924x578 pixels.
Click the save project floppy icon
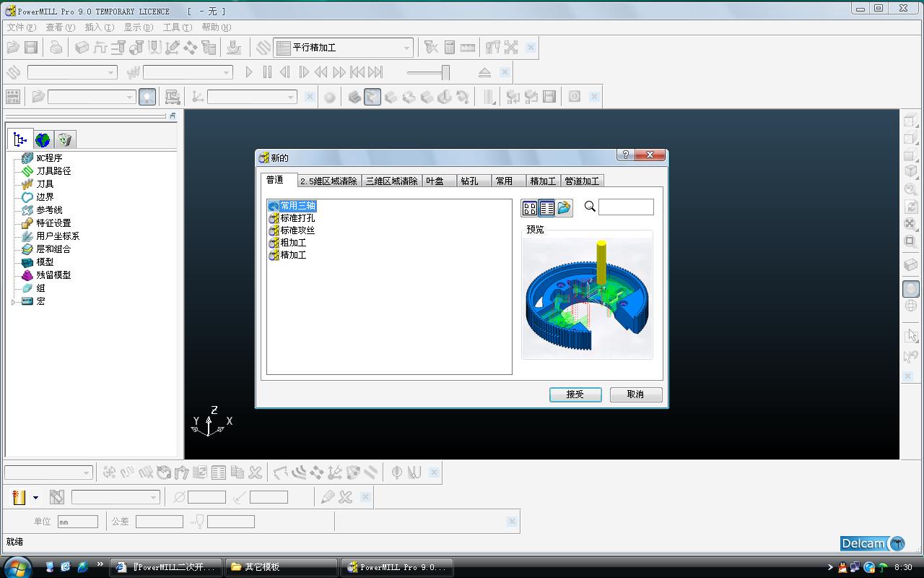click(31, 48)
